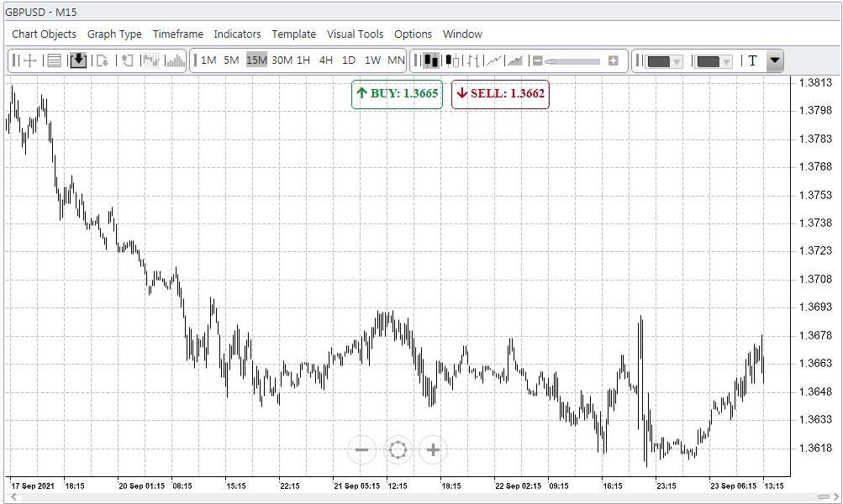Select the crosshair cursor tool
Screen dimensions: 843x504
[30, 60]
